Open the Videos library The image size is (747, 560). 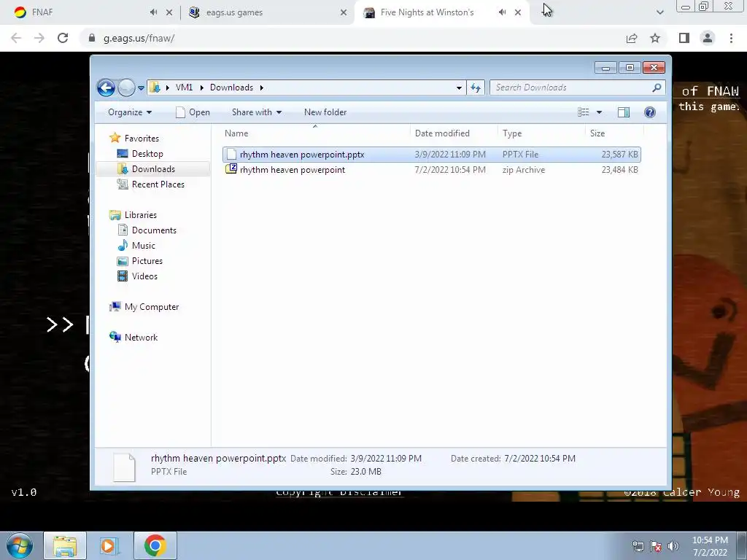click(x=144, y=276)
